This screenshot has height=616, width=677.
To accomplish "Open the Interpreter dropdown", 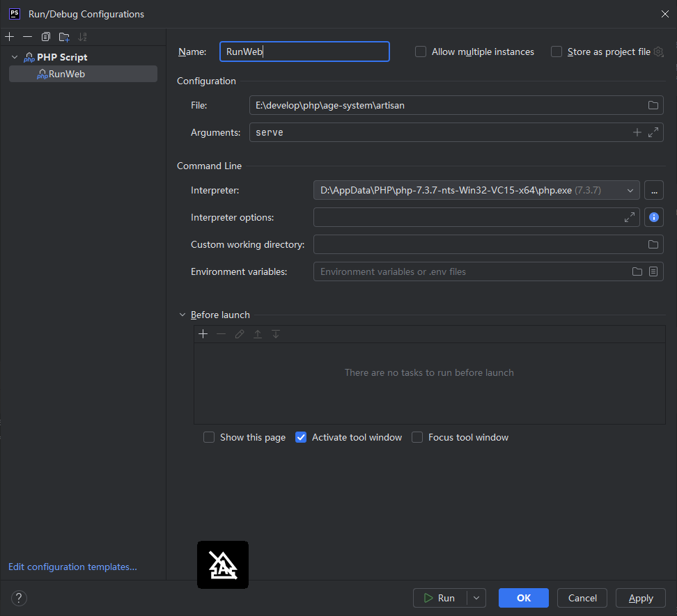I will pyautogui.click(x=631, y=190).
